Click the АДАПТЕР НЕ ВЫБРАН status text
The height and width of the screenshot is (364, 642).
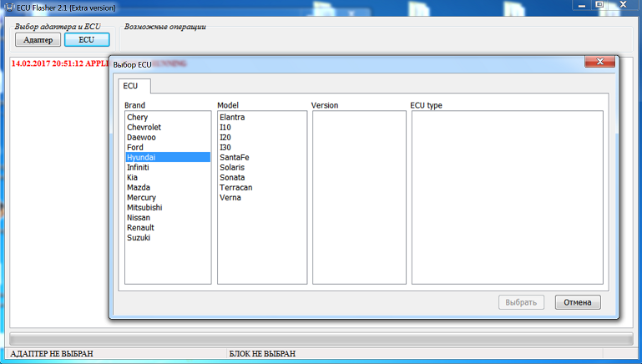click(52, 353)
